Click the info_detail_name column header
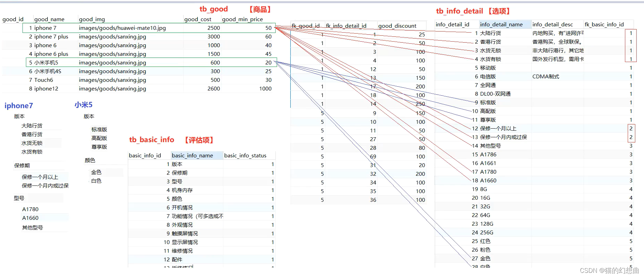This screenshot has height=277, width=644. pyautogui.click(x=501, y=24)
